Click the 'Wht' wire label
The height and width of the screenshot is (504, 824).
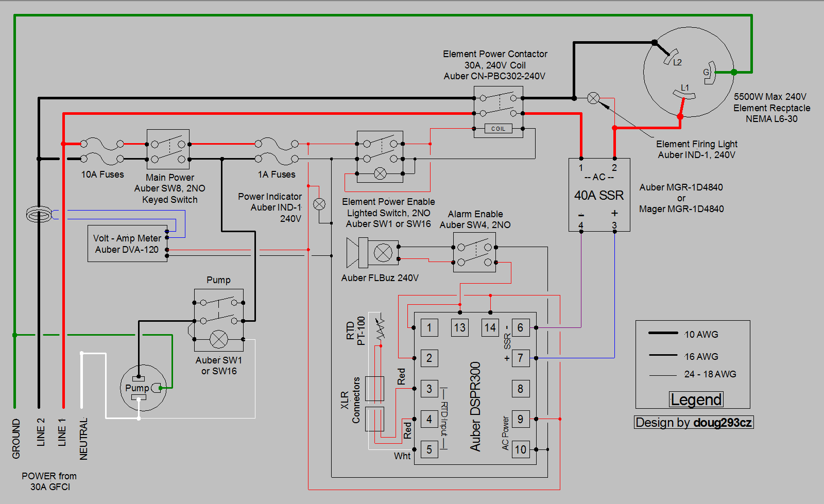coord(402,456)
